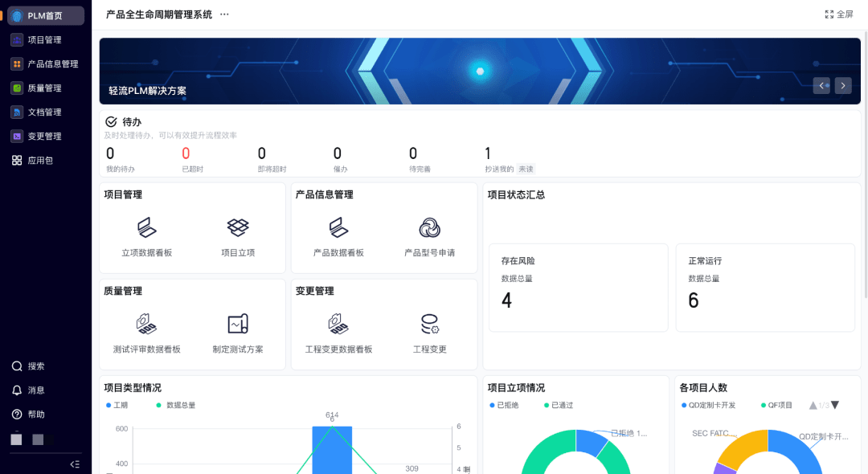
Task: Show next banner slide
Action: point(843,86)
